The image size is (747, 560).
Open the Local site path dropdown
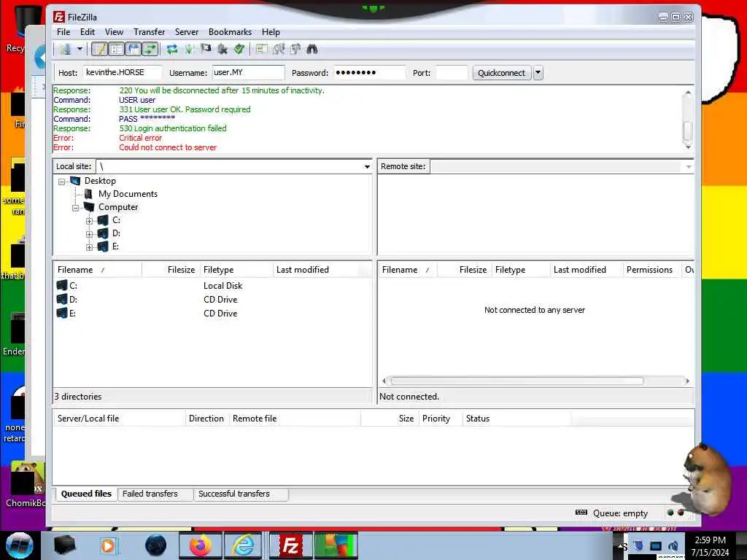pos(367,167)
